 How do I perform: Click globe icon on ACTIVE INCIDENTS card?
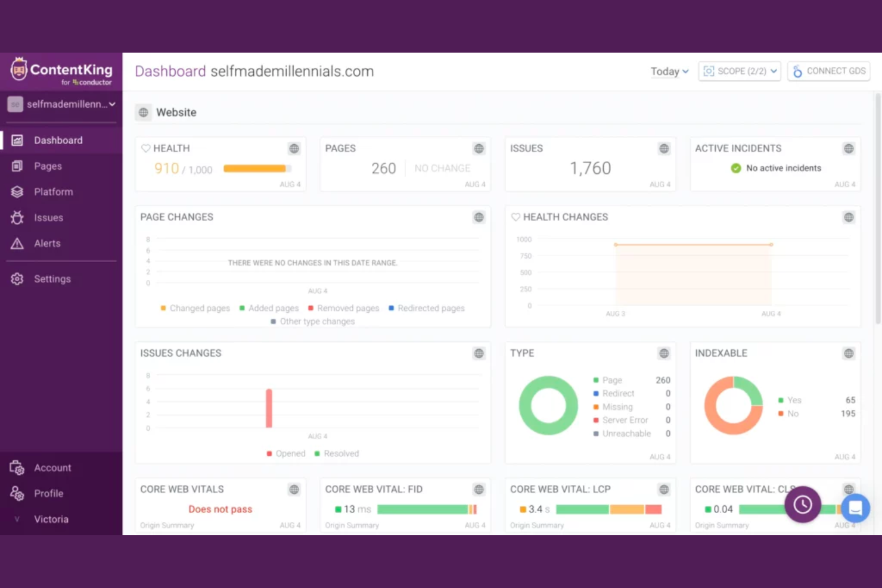(x=849, y=148)
